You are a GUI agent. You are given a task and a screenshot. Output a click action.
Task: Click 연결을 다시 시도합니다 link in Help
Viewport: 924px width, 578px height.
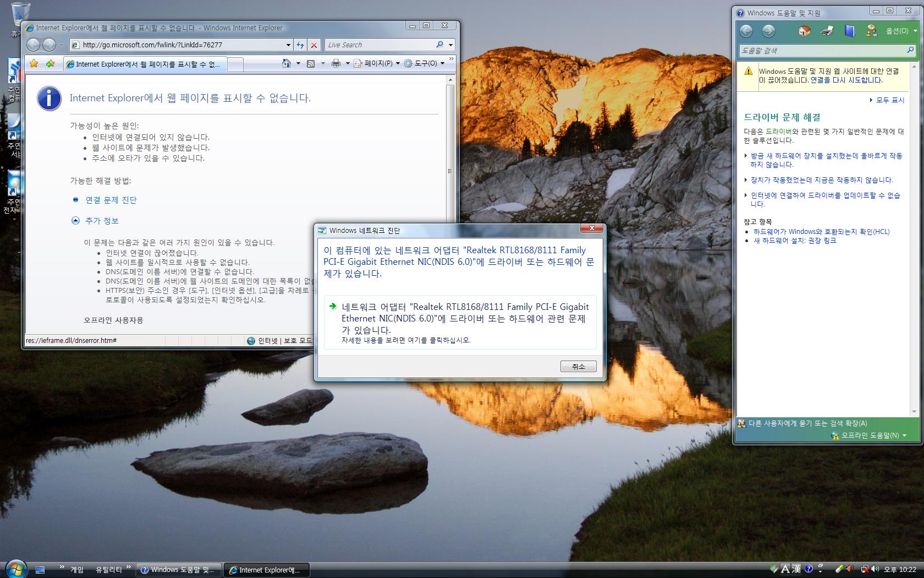[846, 80]
